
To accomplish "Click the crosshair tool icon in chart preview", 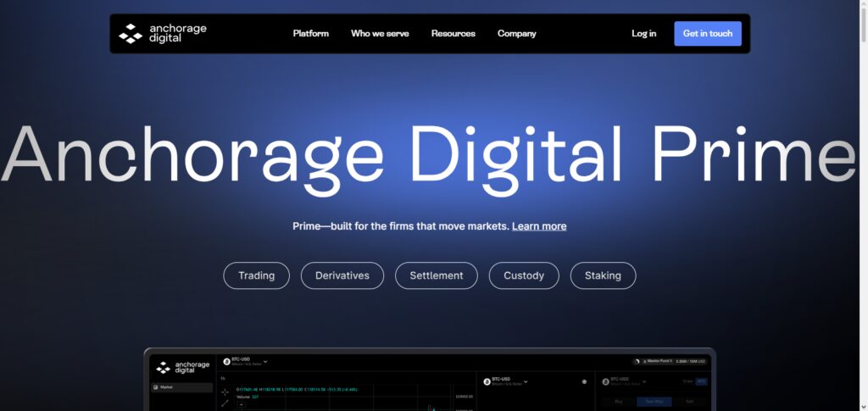I will coord(225,392).
